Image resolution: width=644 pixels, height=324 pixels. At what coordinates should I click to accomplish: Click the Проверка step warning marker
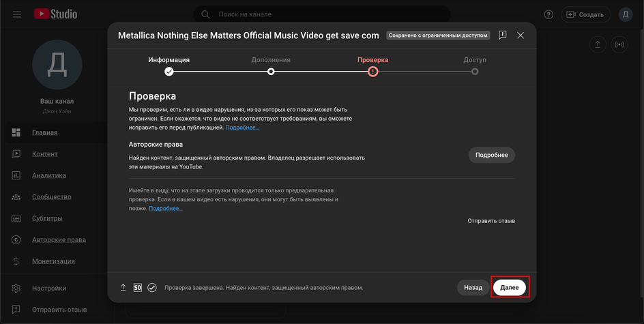coord(372,72)
